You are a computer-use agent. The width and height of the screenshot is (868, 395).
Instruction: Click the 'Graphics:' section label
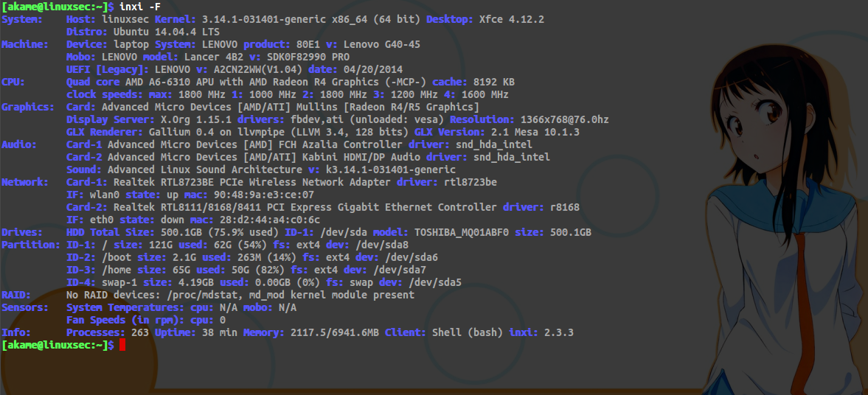(x=28, y=107)
